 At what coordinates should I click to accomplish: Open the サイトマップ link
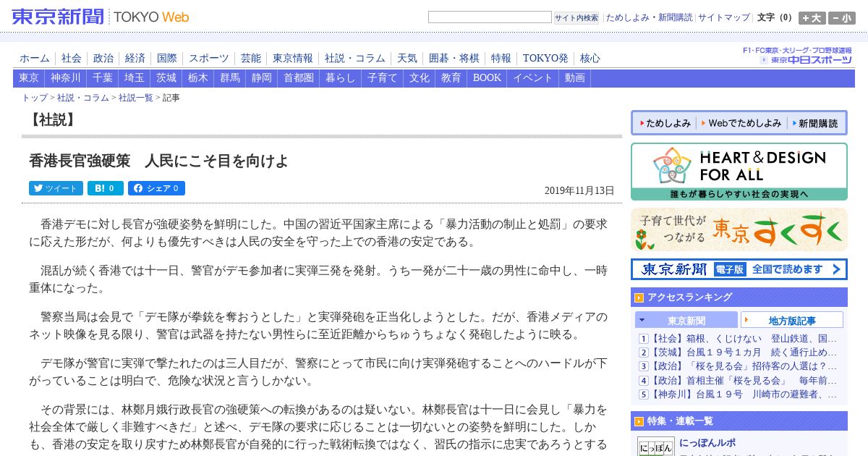(x=724, y=17)
